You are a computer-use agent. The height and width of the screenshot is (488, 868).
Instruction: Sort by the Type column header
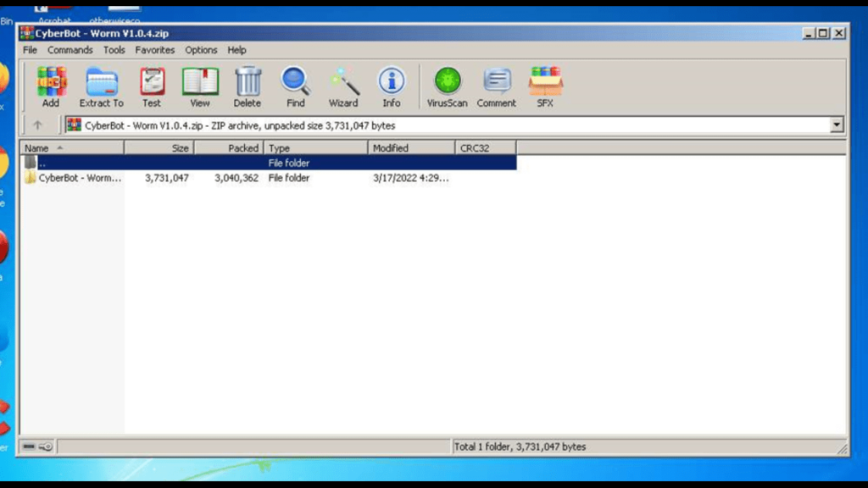(x=316, y=148)
